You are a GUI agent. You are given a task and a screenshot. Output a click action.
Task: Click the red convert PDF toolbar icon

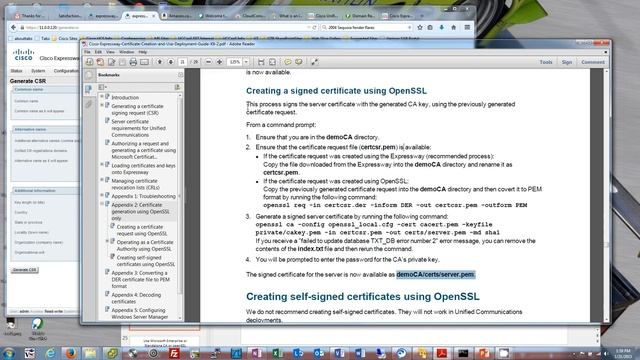click(100, 62)
